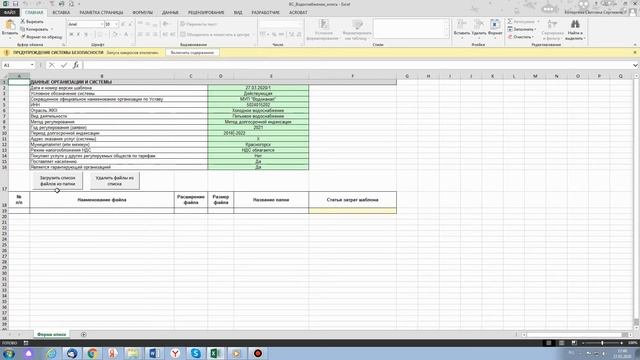Open Форматировать как таблицу
The height and width of the screenshot is (360, 640).
[x=357, y=29]
